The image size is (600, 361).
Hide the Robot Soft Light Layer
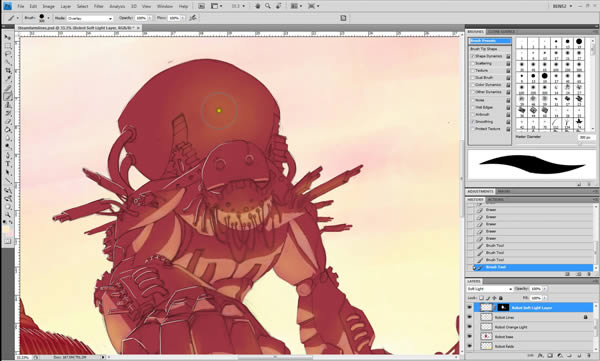(x=470, y=307)
